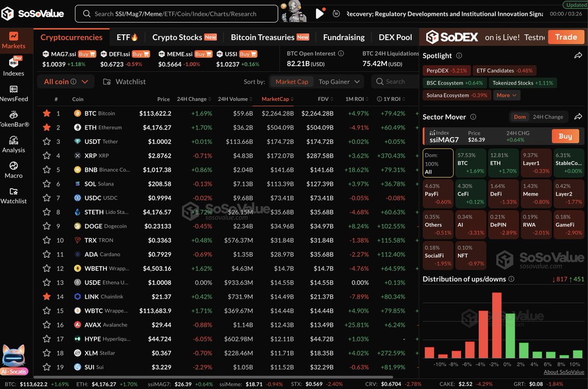Sort by 24H Volume column

(235, 99)
